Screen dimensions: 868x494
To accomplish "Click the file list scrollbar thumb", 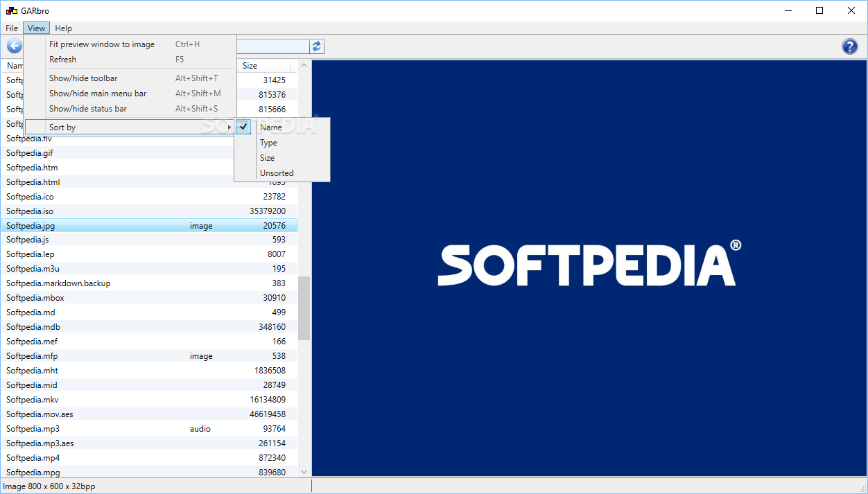I will [304, 308].
